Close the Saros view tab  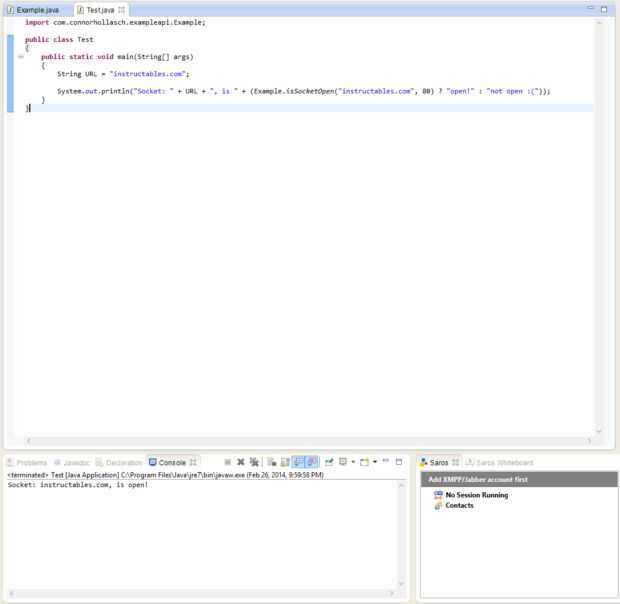click(456, 462)
